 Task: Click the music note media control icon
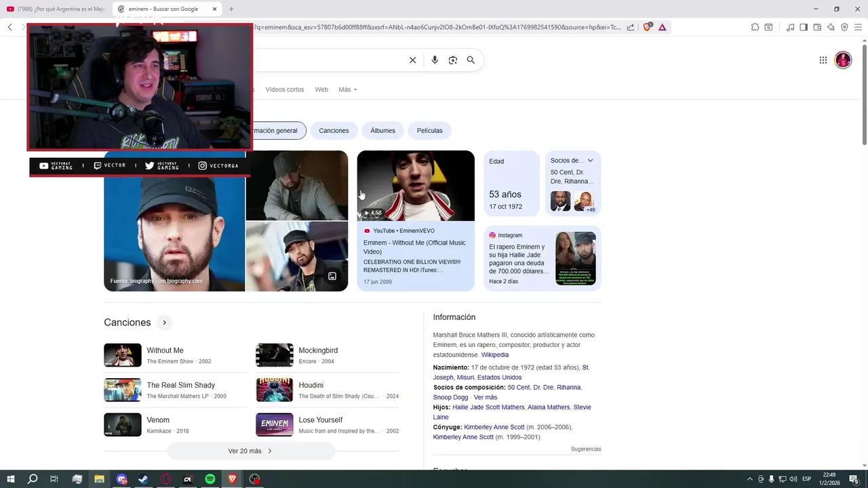coord(790,27)
